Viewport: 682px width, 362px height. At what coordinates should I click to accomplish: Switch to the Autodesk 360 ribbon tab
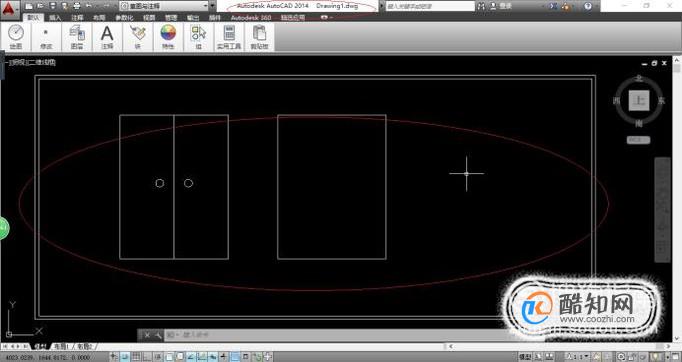tap(251, 18)
